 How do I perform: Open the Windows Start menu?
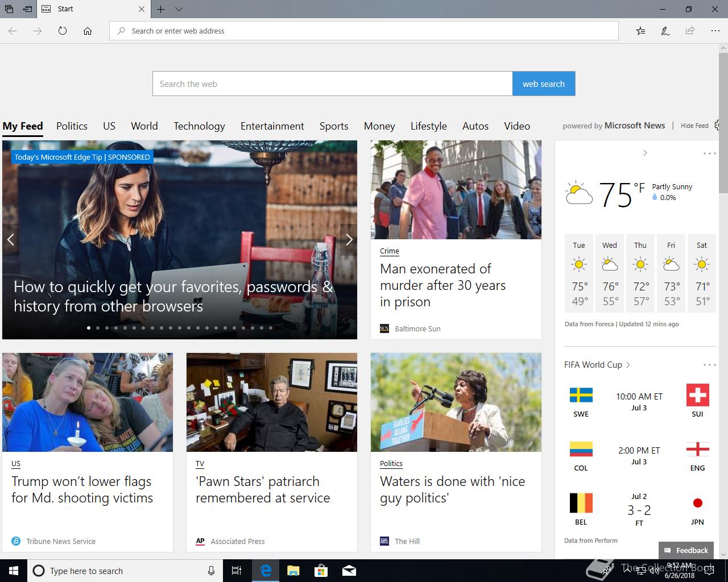14,571
